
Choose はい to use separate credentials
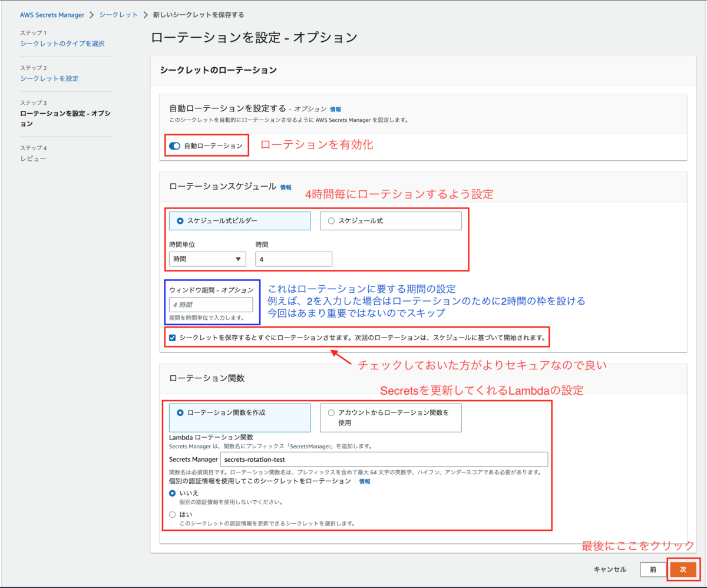point(171,514)
